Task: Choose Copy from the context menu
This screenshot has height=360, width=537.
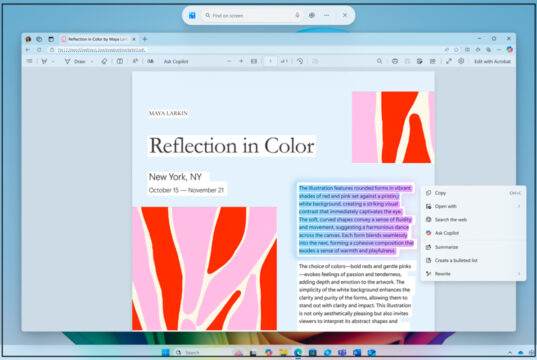Action: 473,193
